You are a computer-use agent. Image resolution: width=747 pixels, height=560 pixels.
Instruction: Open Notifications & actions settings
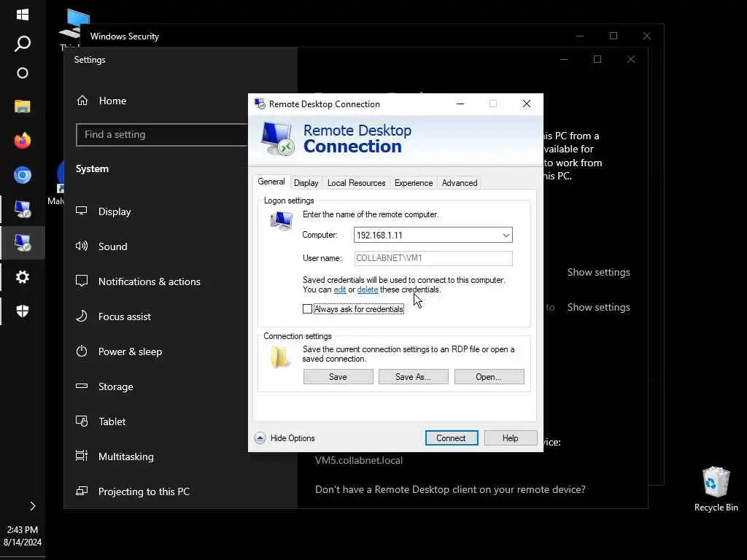[149, 281]
